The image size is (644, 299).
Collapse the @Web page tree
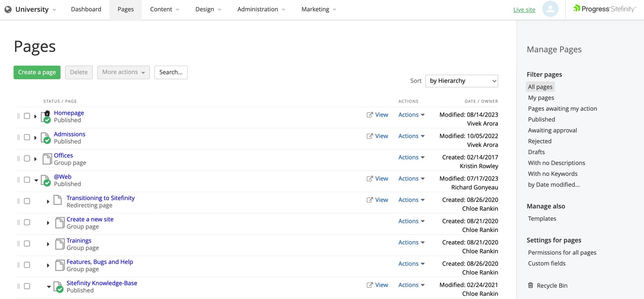click(x=36, y=180)
